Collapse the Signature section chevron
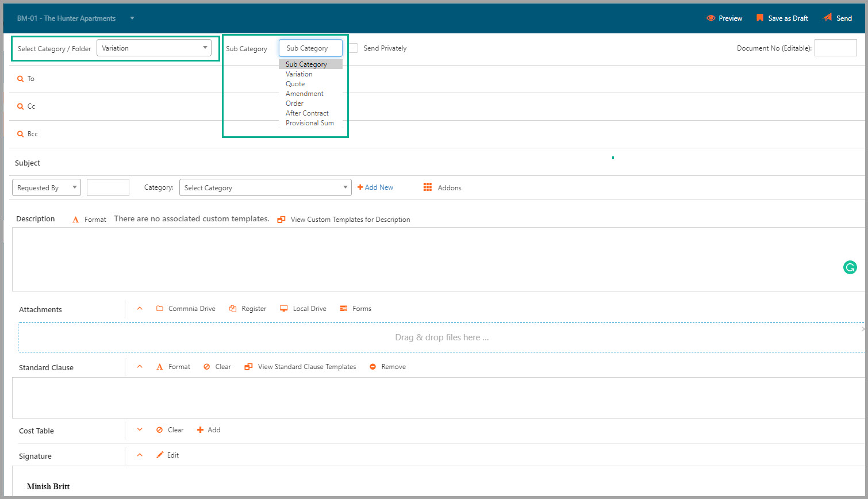The width and height of the screenshot is (868, 499). (140, 455)
